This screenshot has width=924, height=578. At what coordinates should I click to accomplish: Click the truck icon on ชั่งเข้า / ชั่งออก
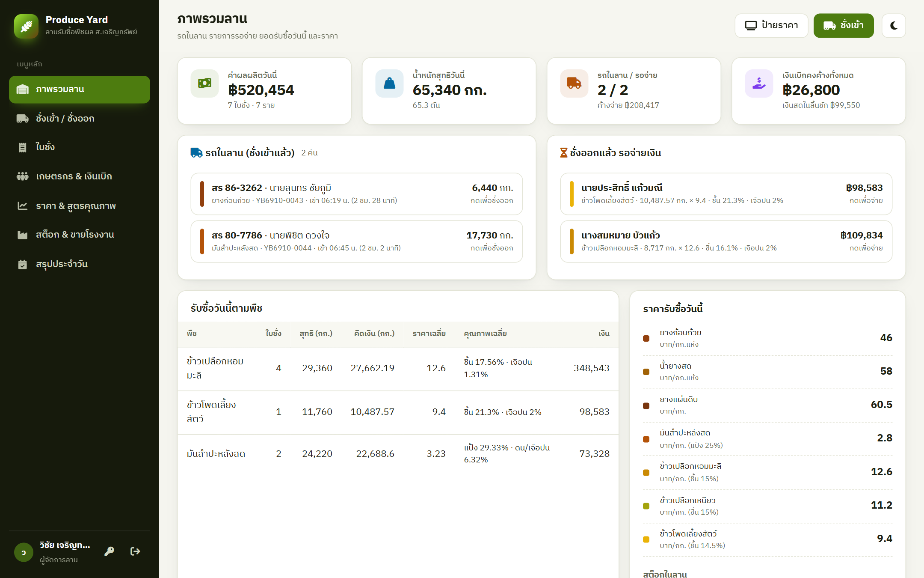(22, 119)
